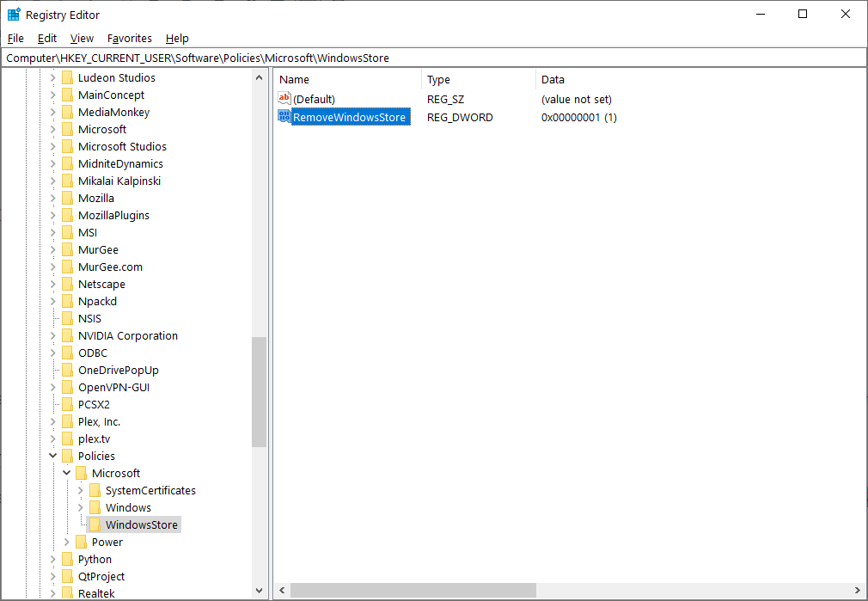Open the View menu

coord(82,39)
